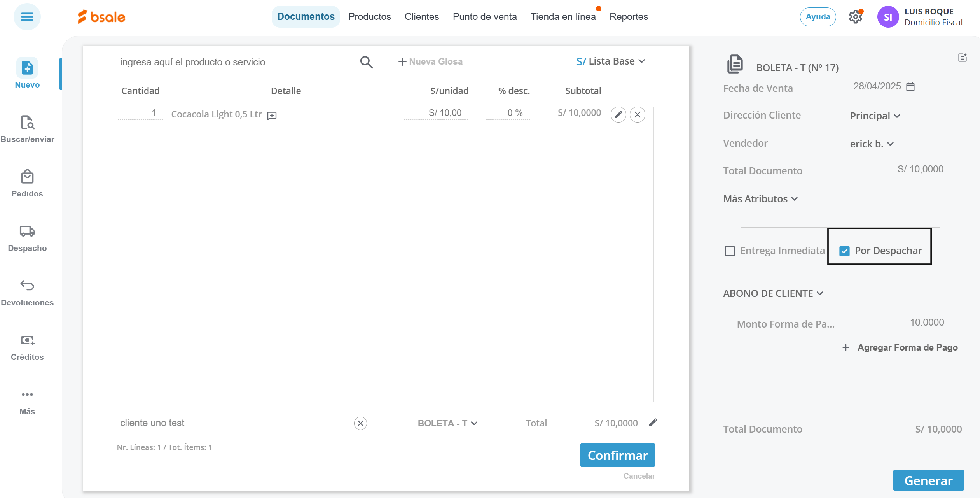The height and width of the screenshot is (498, 980).
Task: Open the hamburger menu icon
Action: coord(27,17)
